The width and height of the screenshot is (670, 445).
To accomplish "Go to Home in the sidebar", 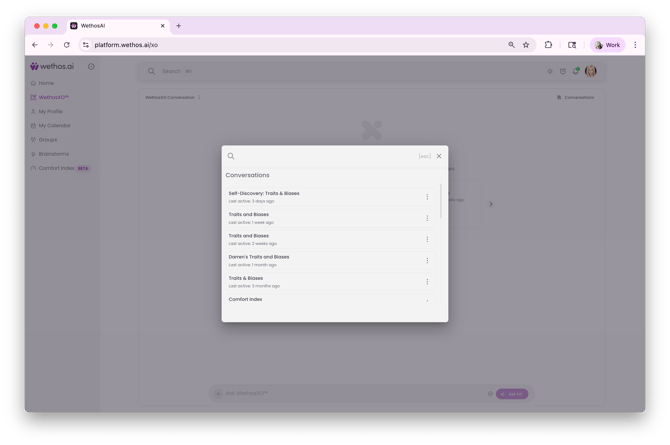I will 46,83.
